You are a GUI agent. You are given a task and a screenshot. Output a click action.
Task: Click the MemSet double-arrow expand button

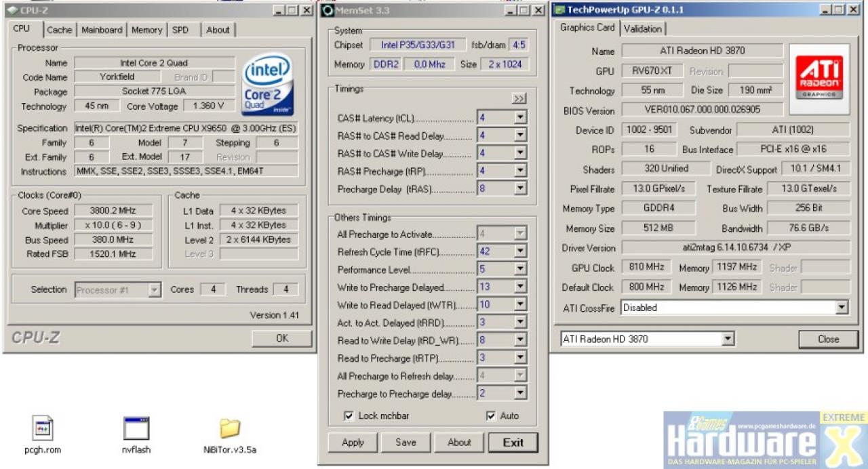click(x=519, y=99)
